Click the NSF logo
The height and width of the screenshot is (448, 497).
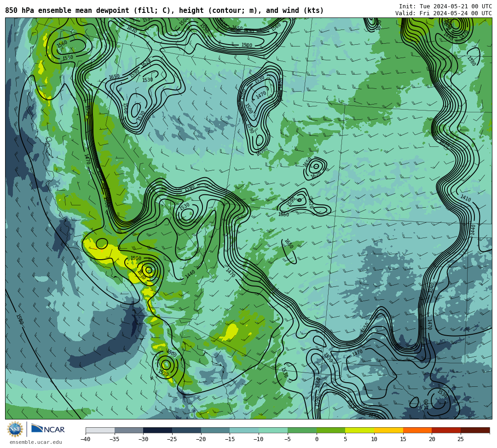point(15,429)
